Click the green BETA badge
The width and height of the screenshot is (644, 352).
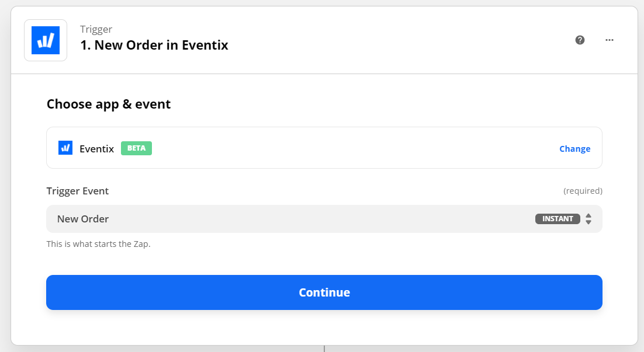[x=136, y=148]
